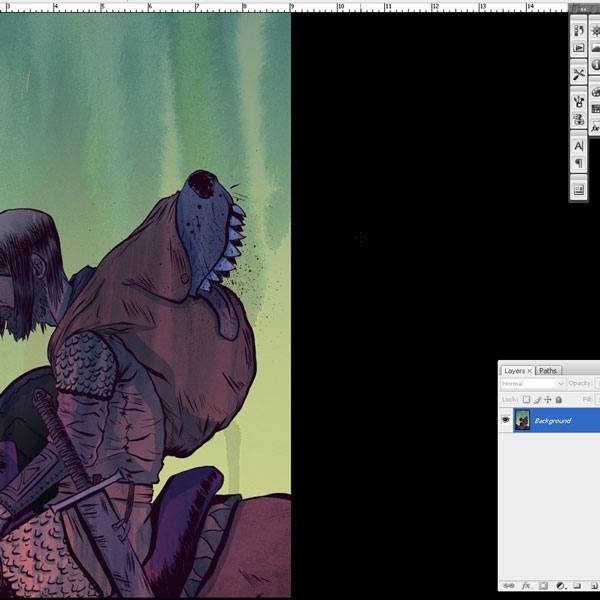Open the Character panel icon
This screenshot has height=600, width=600.
579,146
